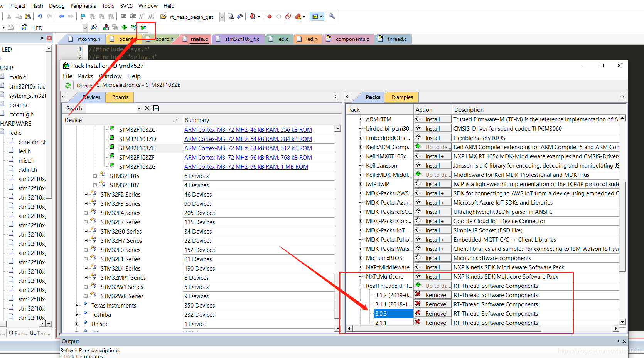The width and height of the screenshot is (644, 358).
Task: Expand STM32F4 Series node
Action: click(86, 213)
